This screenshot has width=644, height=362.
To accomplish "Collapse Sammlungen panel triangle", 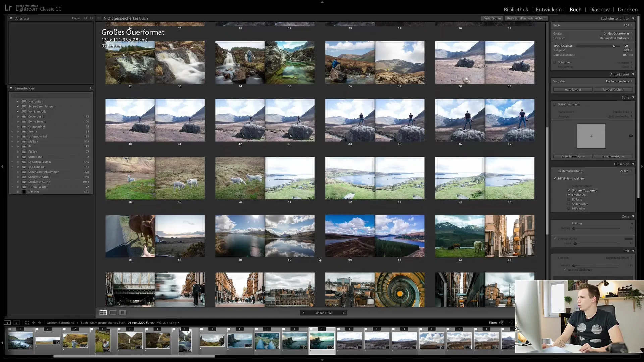I will pos(11,88).
